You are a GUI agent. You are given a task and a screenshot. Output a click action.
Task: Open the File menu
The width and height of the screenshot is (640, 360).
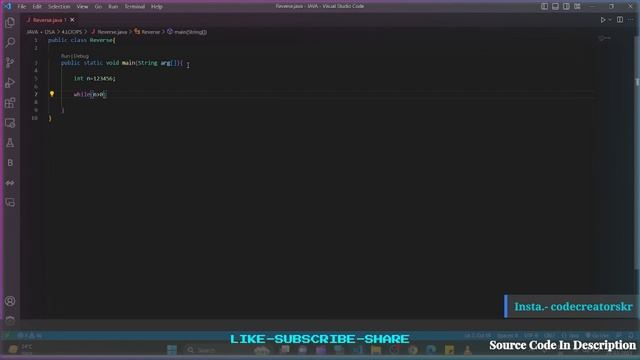[x=22, y=7]
